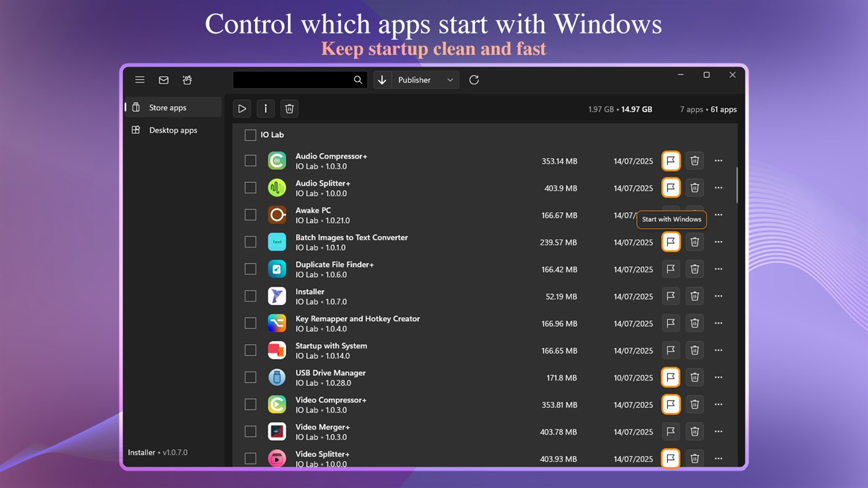The image size is (868, 488).
Task: Click the uninstall trash icon in the toolbar
Action: (x=289, y=109)
